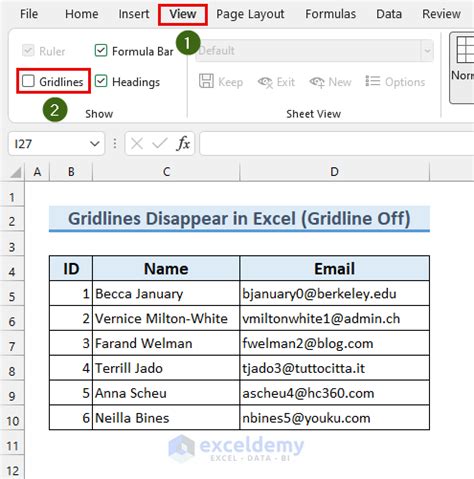Open the Review tab
Screen dimensions: 474x479
pyautogui.click(x=441, y=14)
